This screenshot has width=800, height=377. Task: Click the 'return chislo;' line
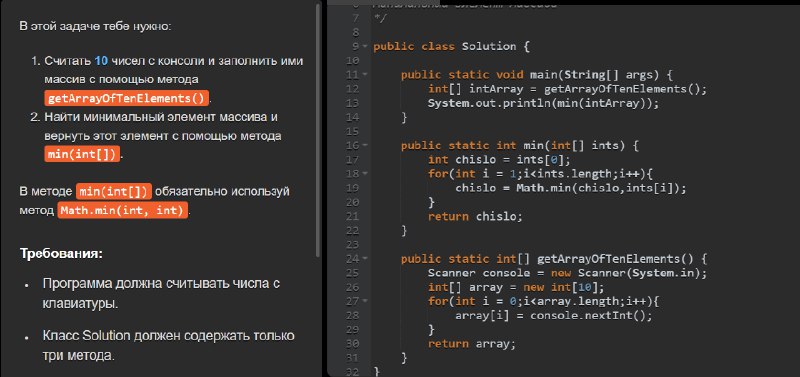[x=476, y=216]
